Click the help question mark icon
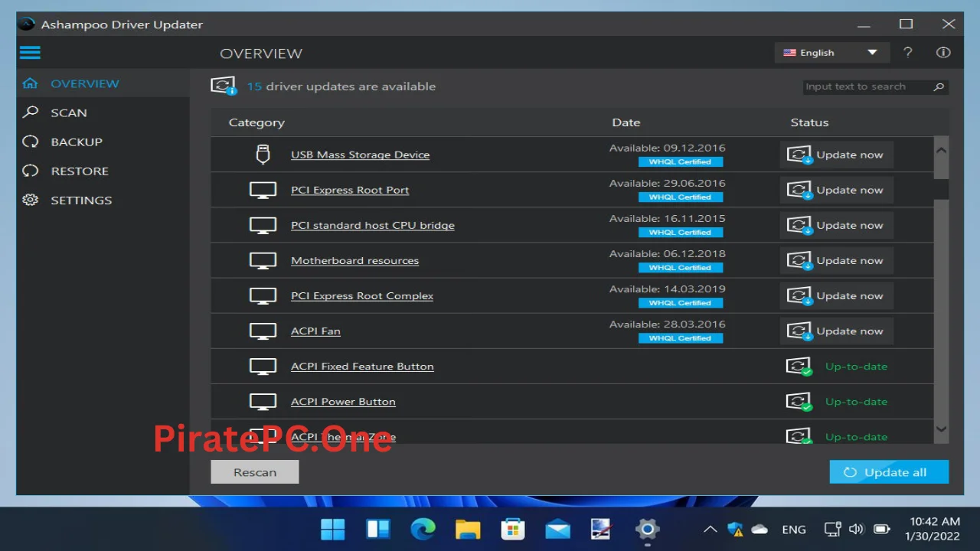Image resolution: width=980 pixels, height=551 pixels. [x=908, y=53]
